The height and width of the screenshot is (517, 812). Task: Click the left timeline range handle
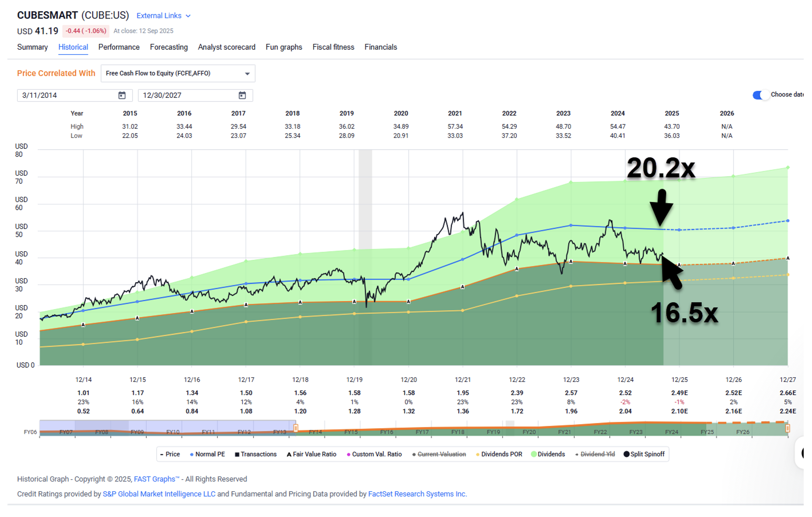(296, 428)
